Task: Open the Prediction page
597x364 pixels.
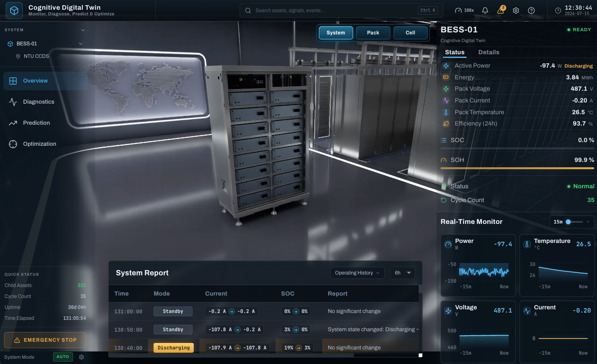Action: [x=45, y=123]
